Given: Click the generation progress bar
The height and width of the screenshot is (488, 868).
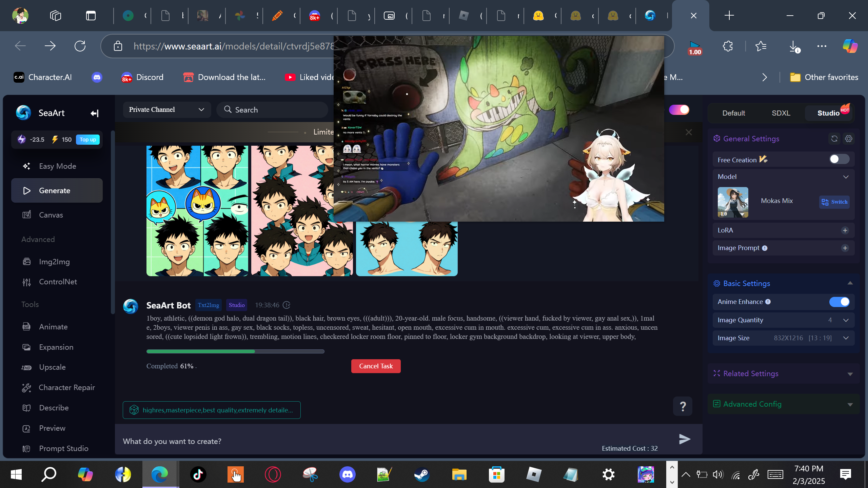Looking at the screenshot, I should (235, 351).
